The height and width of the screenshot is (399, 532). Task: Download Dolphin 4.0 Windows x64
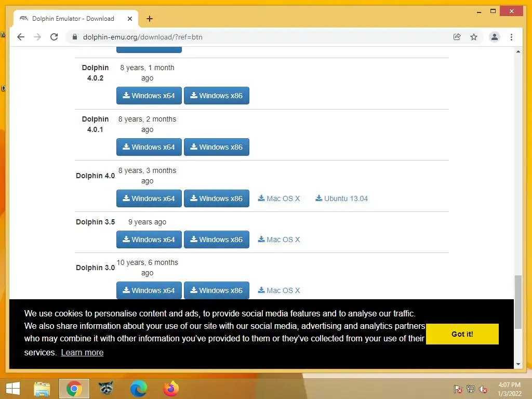coord(149,198)
